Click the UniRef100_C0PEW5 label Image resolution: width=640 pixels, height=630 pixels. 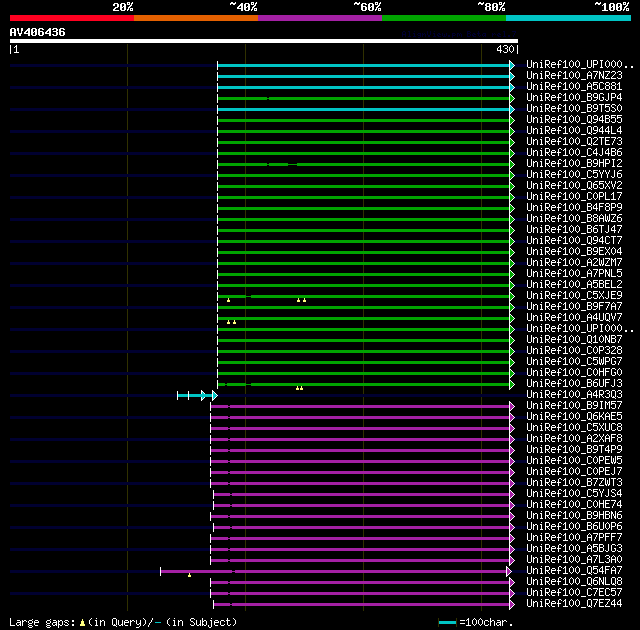[574, 461]
